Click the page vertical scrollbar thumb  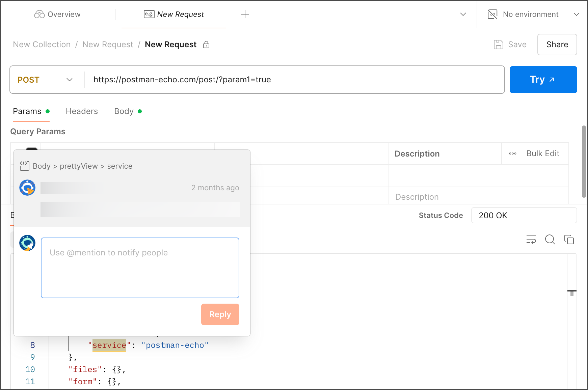[x=584, y=162]
